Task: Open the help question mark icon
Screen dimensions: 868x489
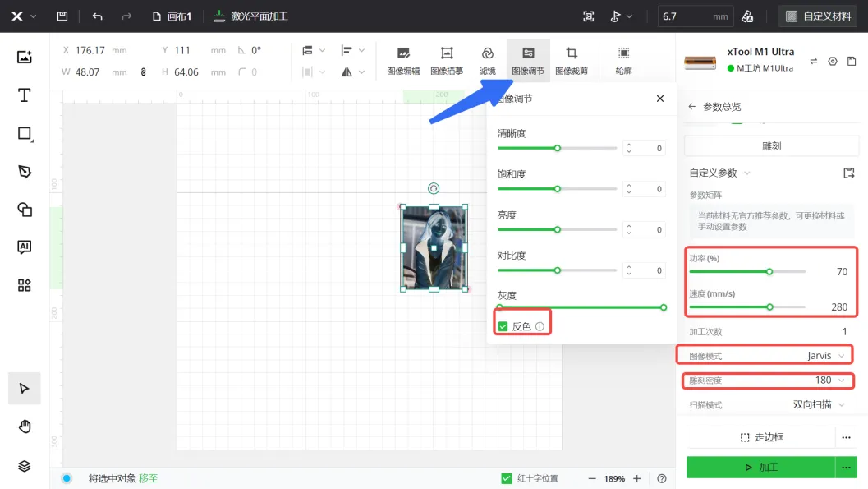Action: 662,478
